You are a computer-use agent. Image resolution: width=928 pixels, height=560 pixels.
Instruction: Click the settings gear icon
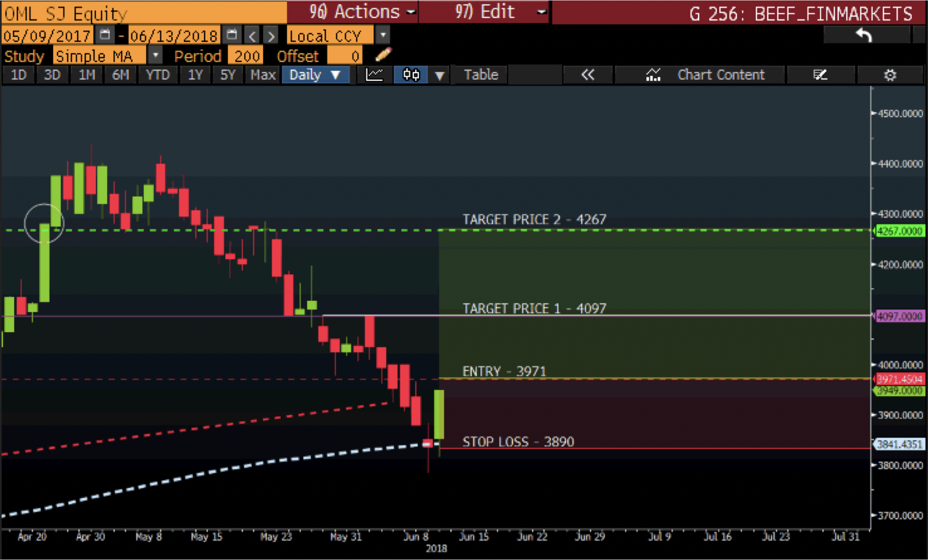(x=891, y=74)
